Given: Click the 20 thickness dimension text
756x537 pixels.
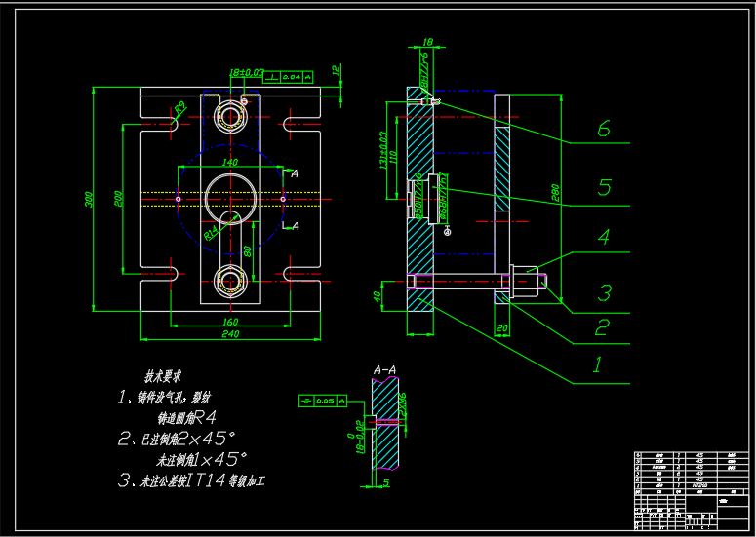Looking at the screenshot, I should [x=502, y=328].
